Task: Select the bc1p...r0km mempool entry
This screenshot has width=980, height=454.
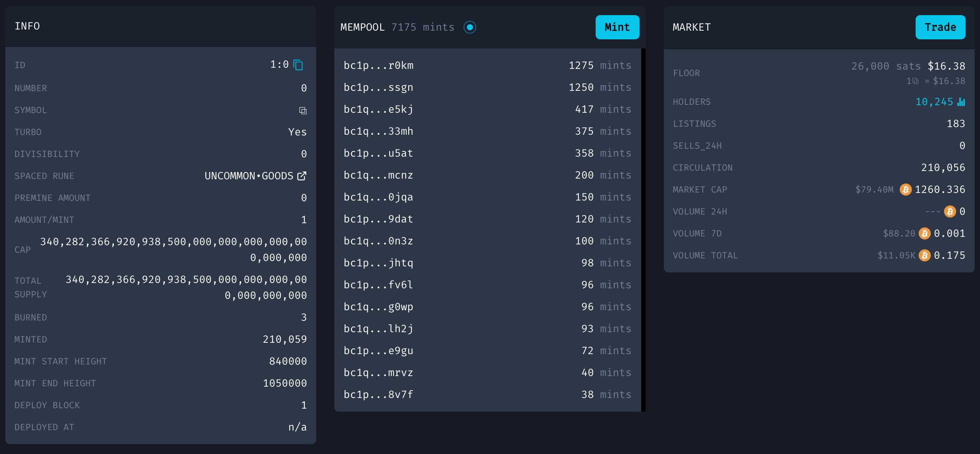Action: tap(378, 65)
